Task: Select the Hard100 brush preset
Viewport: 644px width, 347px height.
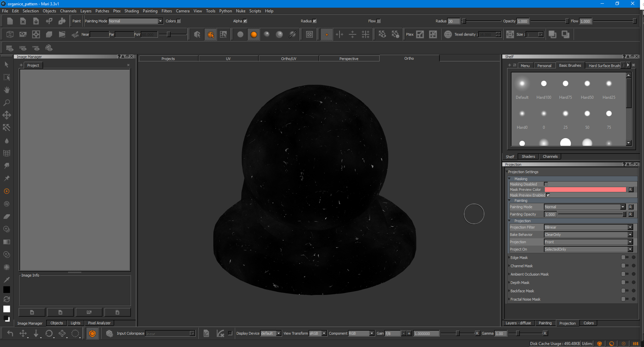Action: tap(544, 84)
